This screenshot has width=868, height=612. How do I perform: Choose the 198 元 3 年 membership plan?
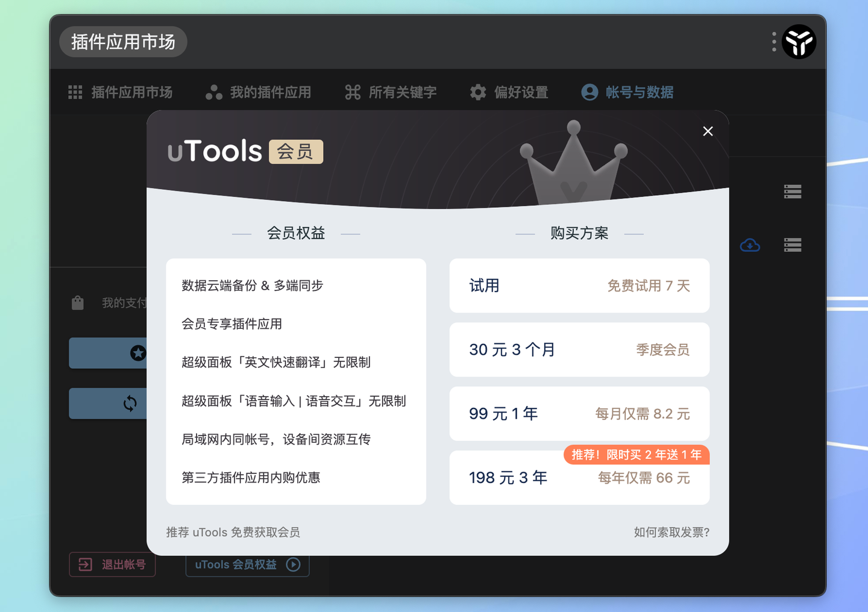(579, 478)
